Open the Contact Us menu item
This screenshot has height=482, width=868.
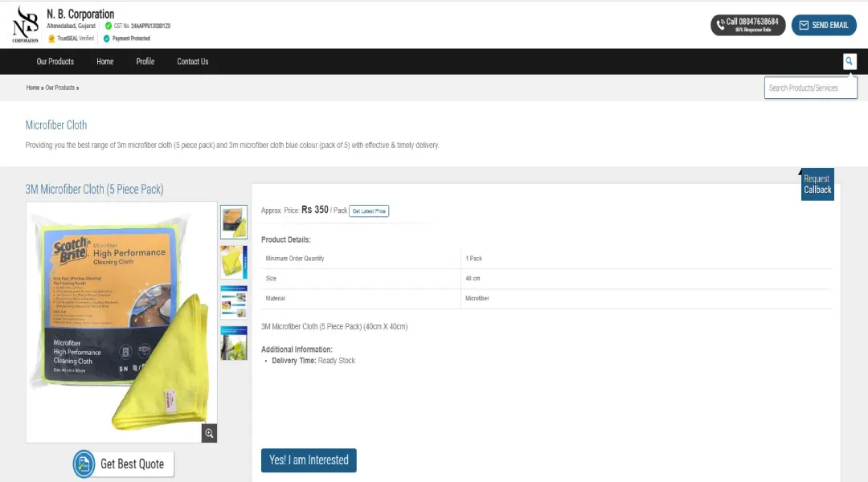(x=193, y=61)
